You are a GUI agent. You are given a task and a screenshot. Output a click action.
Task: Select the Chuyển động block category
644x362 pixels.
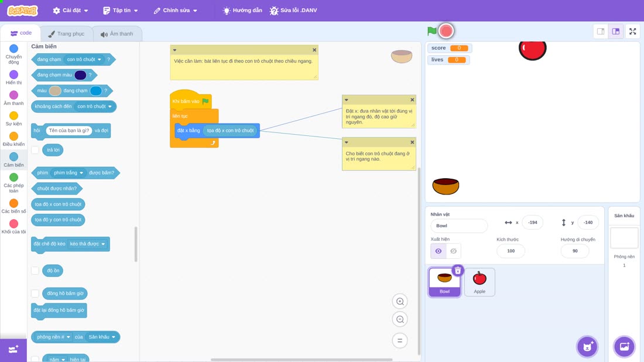pos(13,54)
